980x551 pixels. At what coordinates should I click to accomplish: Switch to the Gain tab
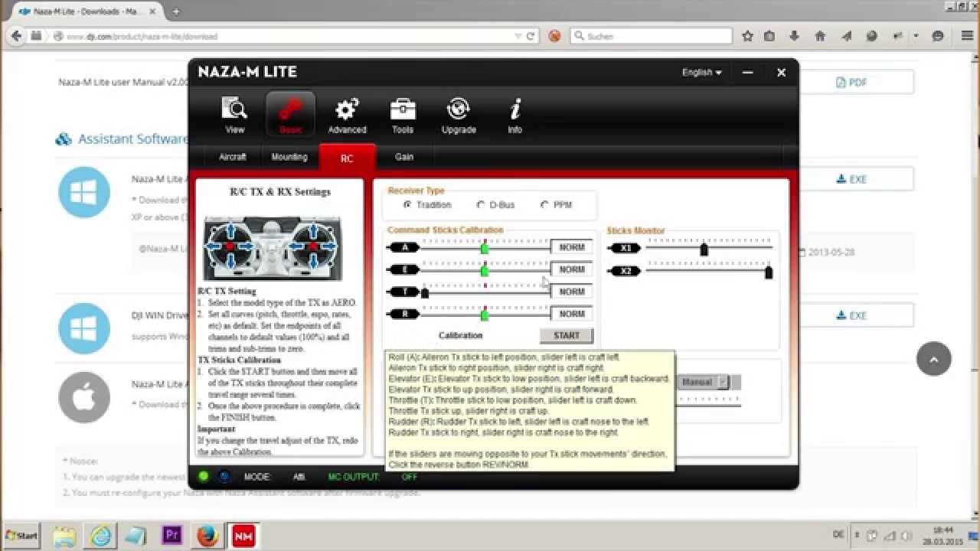click(x=404, y=157)
